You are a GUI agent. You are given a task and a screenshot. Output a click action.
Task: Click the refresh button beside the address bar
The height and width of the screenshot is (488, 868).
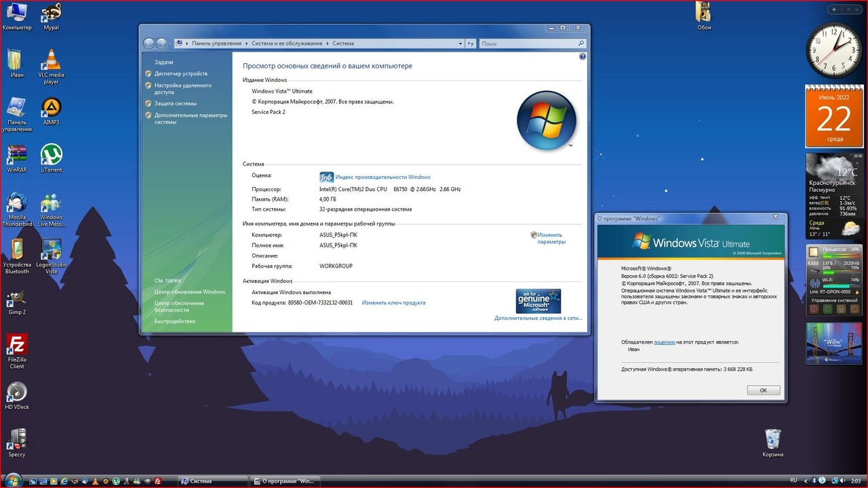coord(470,43)
